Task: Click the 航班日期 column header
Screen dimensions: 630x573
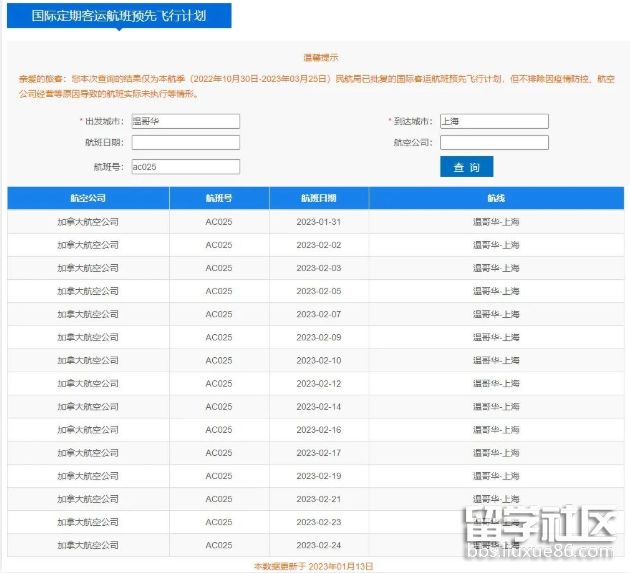Action: click(318, 198)
